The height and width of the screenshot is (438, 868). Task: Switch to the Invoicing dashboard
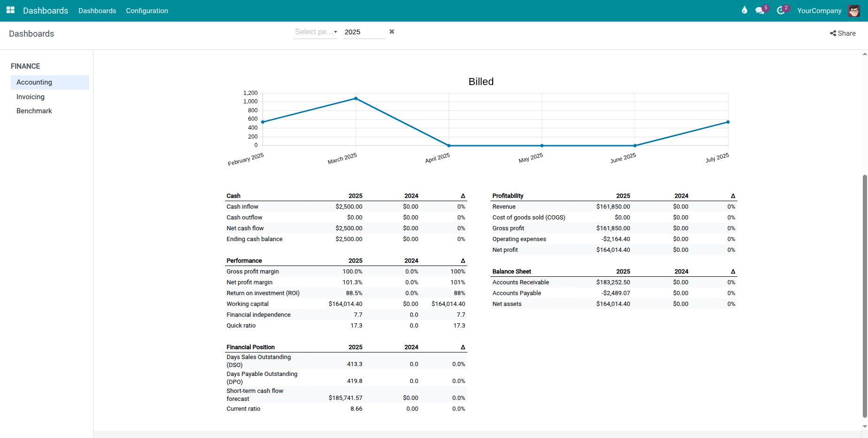pos(30,96)
